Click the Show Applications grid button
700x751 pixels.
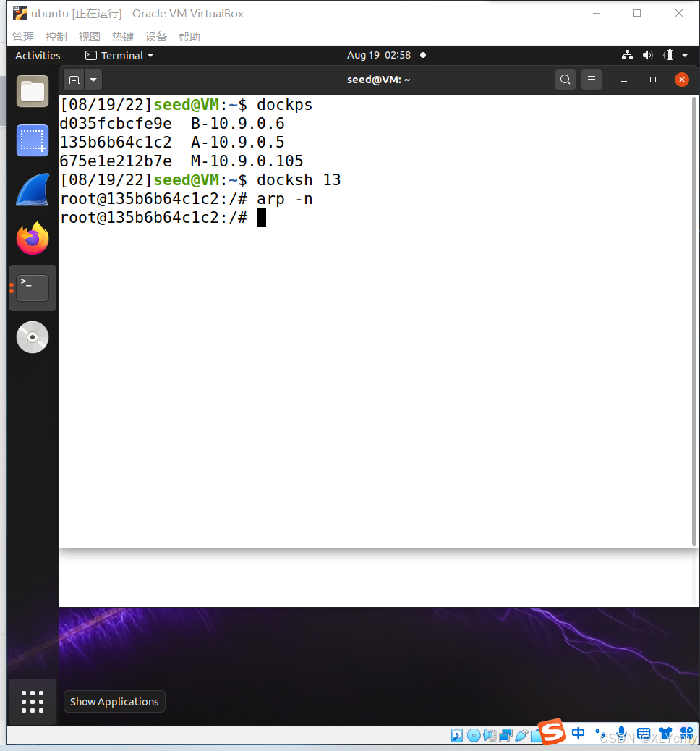[x=33, y=702]
